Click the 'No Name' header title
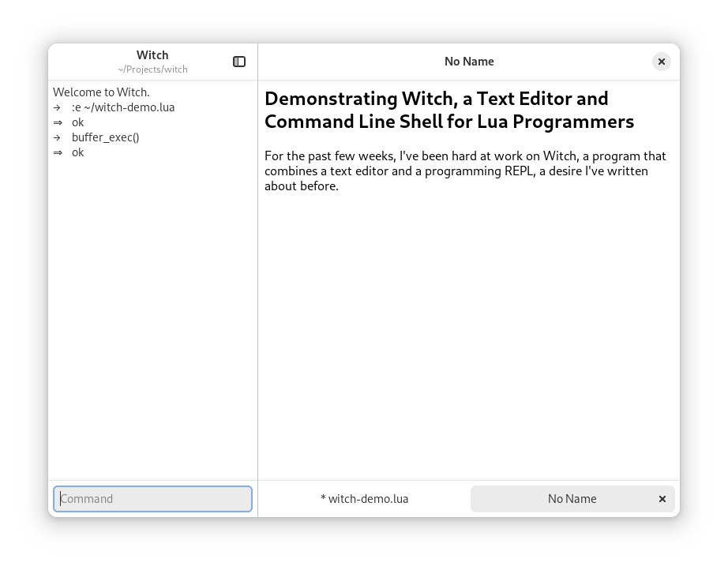 pos(469,62)
